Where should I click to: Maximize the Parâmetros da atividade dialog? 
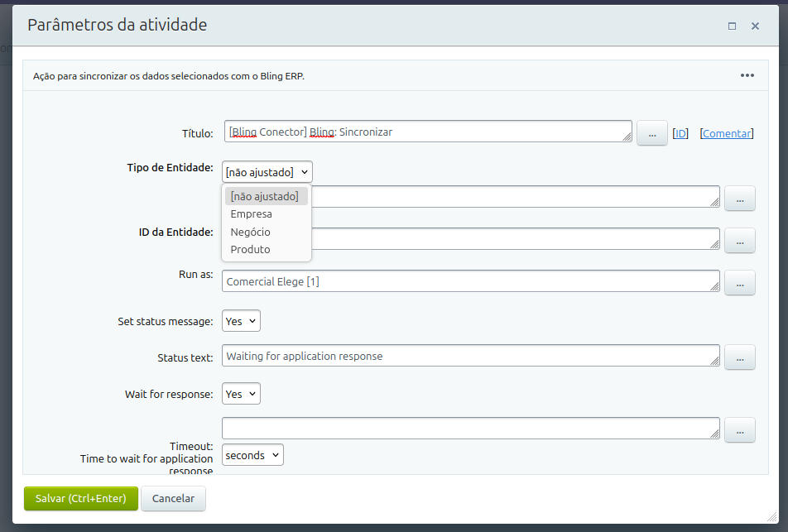point(732,26)
